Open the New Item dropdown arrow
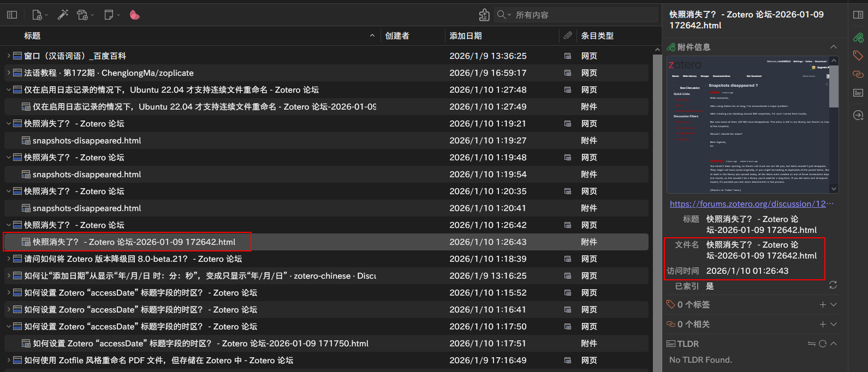The height and width of the screenshot is (372, 868). 46,15
